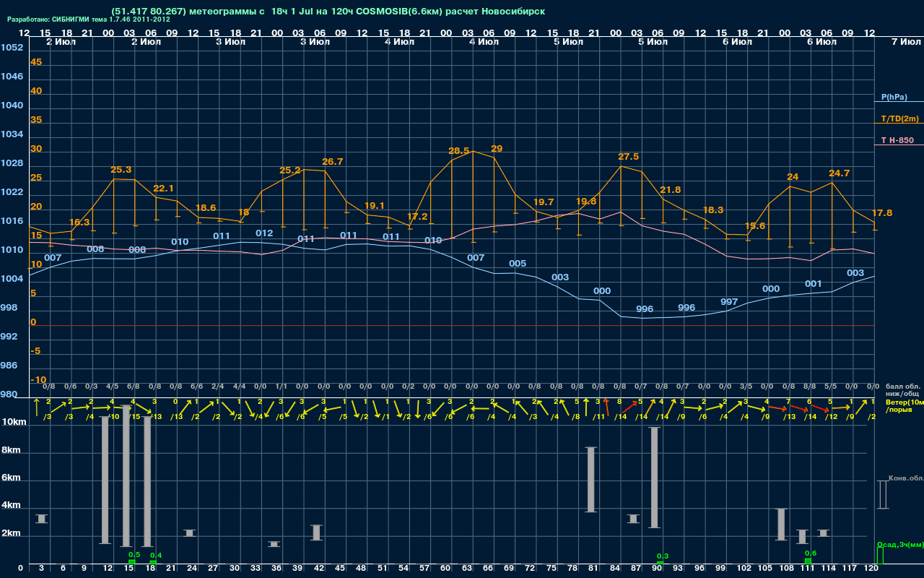Click the tall gray cloud bar at hour 12
The image size is (924, 578).
click(x=105, y=480)
